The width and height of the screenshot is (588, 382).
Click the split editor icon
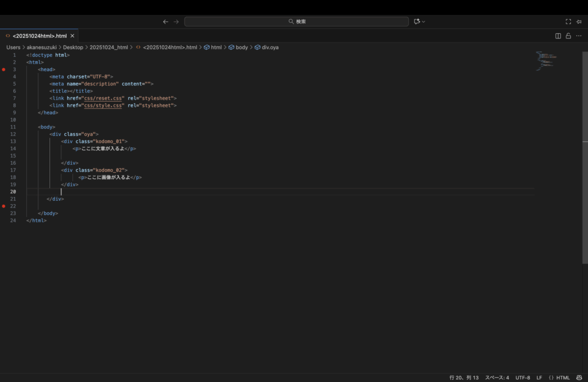click(558, 36)
